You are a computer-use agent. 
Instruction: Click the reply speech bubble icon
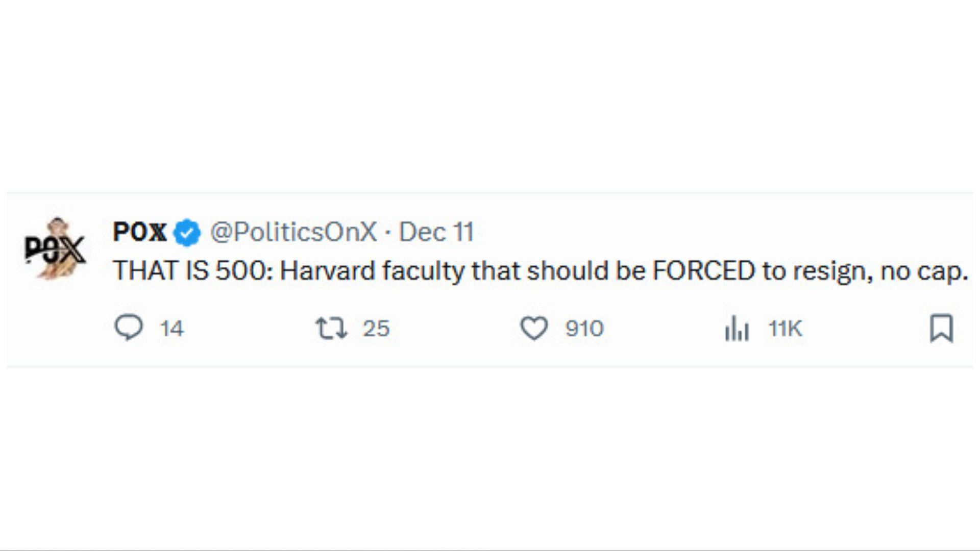[x=128, y=328]
